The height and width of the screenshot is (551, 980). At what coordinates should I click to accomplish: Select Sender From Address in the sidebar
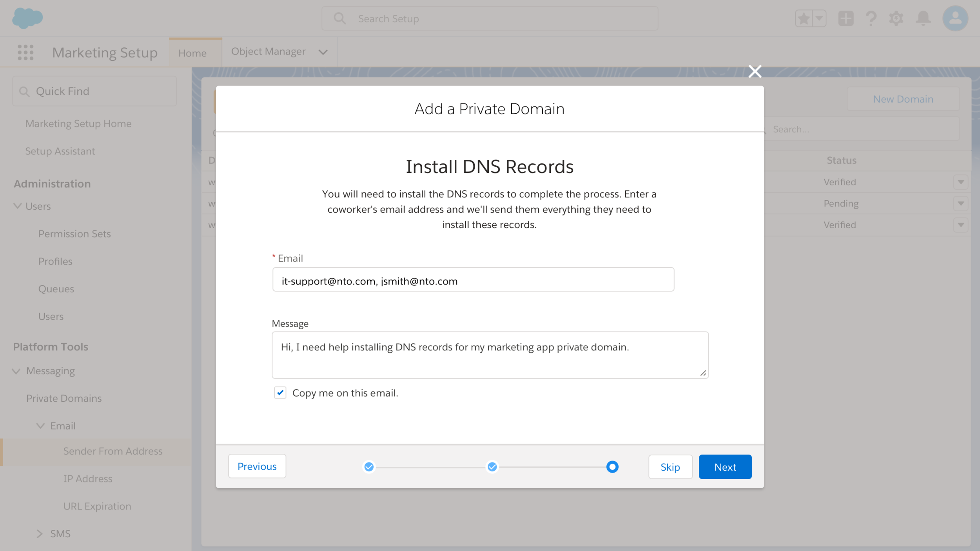tap(113, 451)
